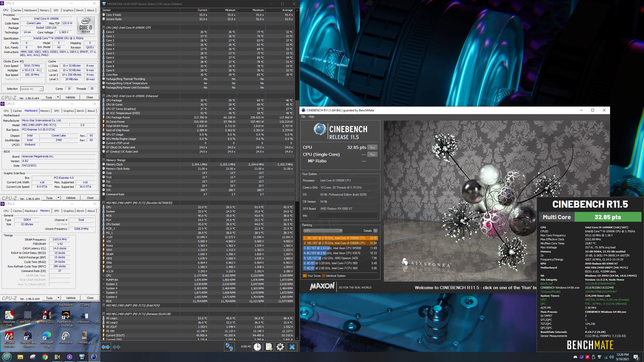Open AMD Radeon Software tray icon

click(x=587, y=357)
